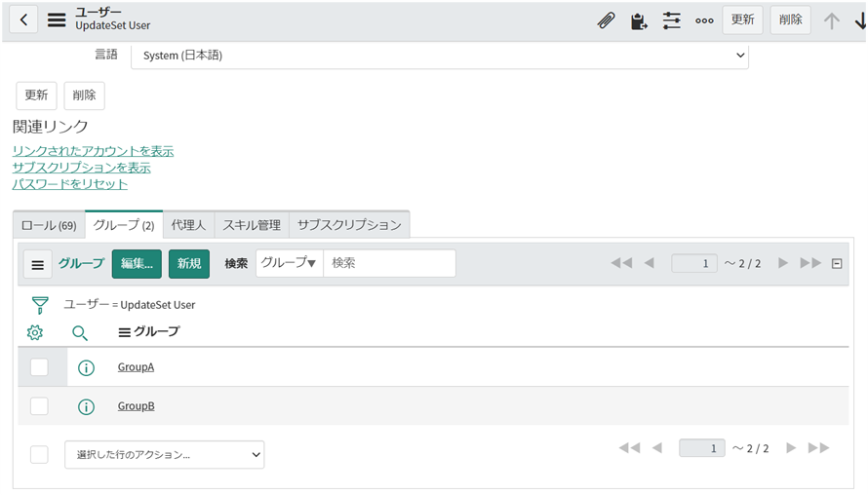
Task: Jump to last page in bottom pagination
Action: [818, 447]
